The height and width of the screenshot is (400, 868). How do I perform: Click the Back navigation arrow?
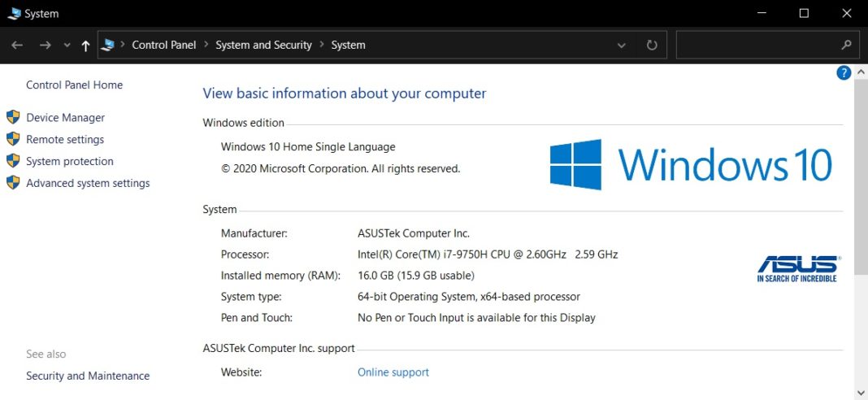coord(17,46)
